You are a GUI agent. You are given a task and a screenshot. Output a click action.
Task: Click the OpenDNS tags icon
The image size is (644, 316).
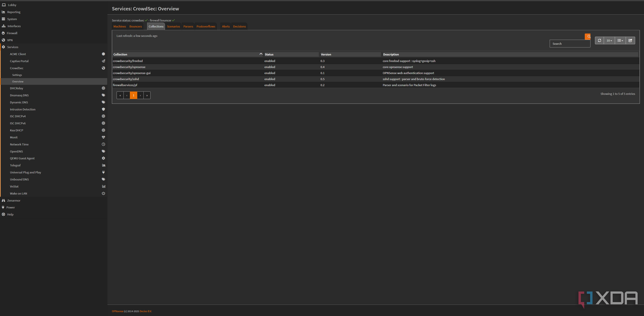(x=103, y=151)
